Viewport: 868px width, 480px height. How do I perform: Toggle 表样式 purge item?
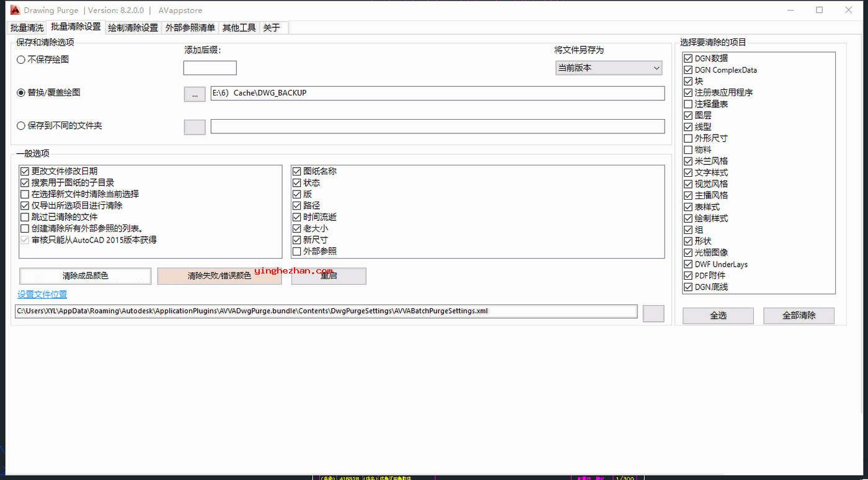[x=688, y=207]
